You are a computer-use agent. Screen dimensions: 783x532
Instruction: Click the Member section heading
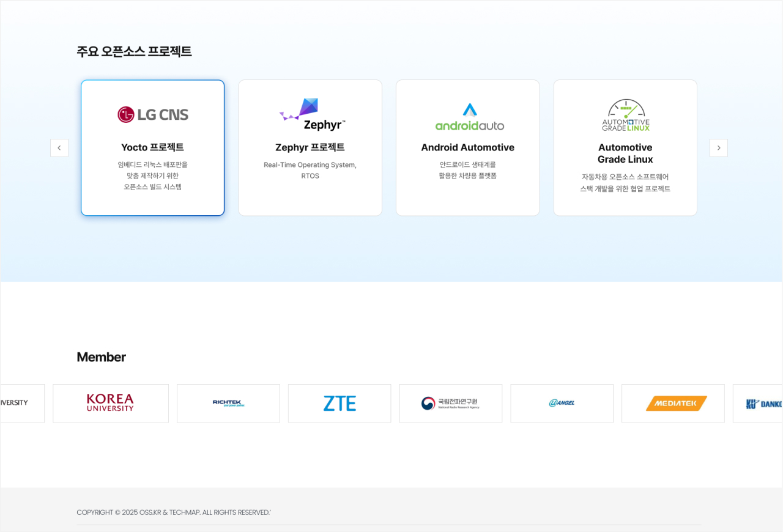[x=102, y=357]
